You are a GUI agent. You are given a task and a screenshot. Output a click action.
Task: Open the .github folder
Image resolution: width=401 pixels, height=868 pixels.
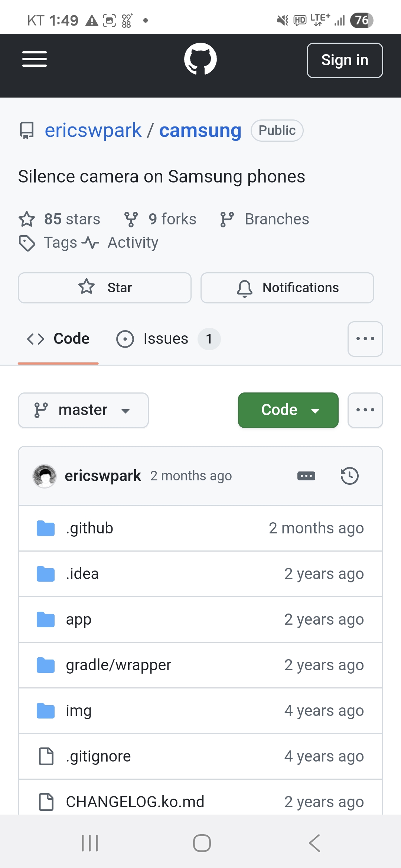click(89, 528)
